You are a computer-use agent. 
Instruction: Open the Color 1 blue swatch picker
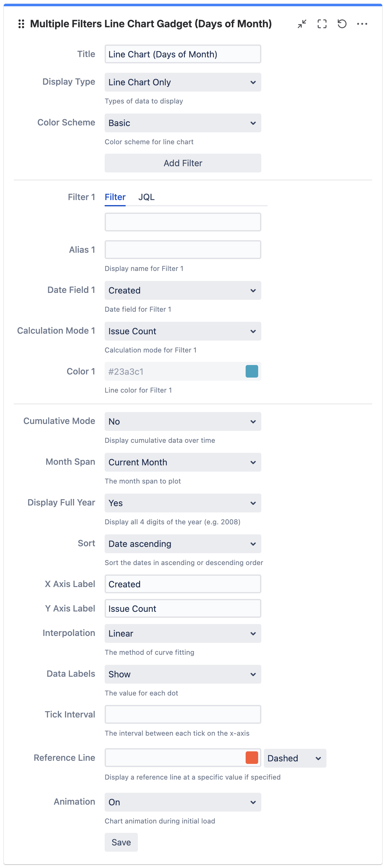click(x=252, y=371)
